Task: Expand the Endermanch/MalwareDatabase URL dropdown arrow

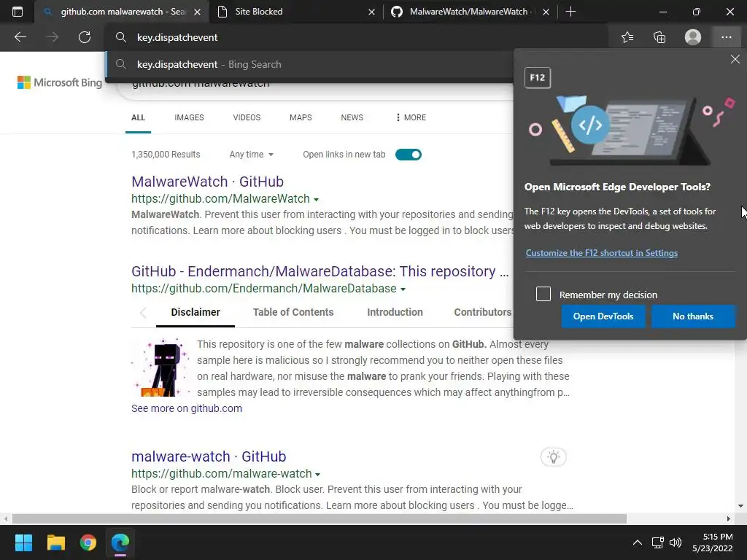Action: [x=403, y=289]
